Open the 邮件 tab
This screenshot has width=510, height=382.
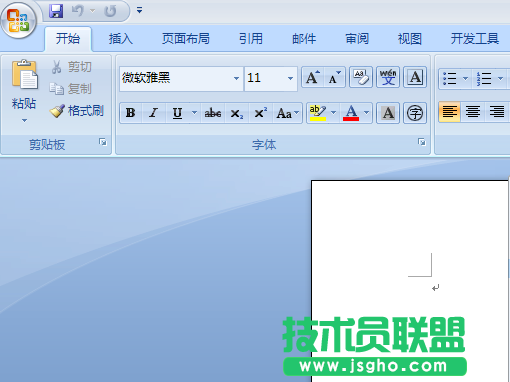(x=304, y=39)
